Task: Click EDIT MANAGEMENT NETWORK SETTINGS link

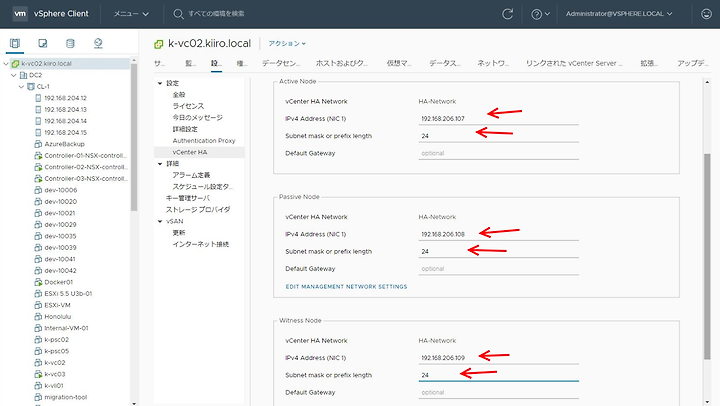Action: [346, 286]
